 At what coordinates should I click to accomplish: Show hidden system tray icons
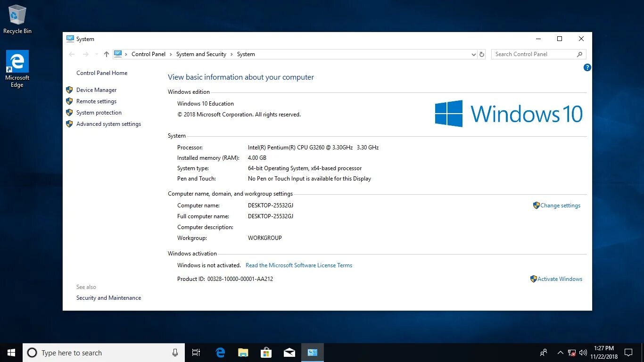[x=561, y=353]
